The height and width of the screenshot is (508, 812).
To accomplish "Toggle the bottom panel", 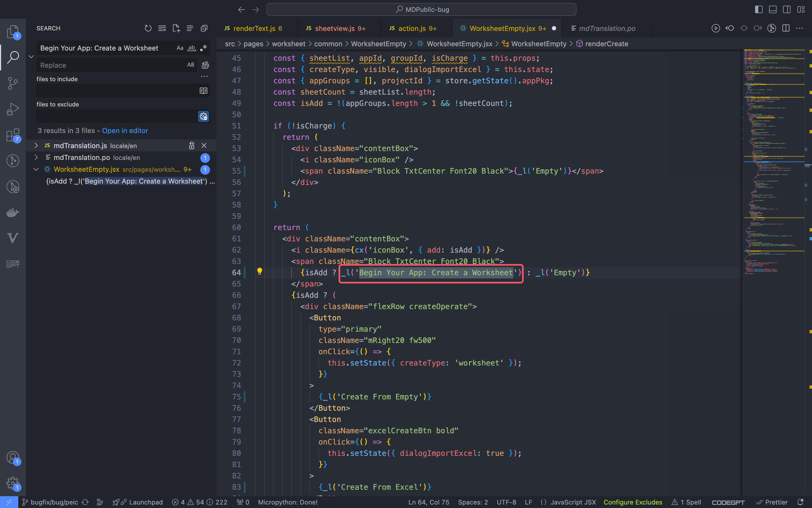I will (x=773, y=9).
